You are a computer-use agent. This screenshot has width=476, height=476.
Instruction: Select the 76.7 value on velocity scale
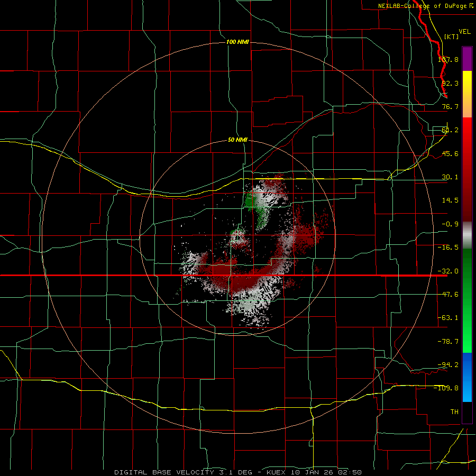[450, 106]
